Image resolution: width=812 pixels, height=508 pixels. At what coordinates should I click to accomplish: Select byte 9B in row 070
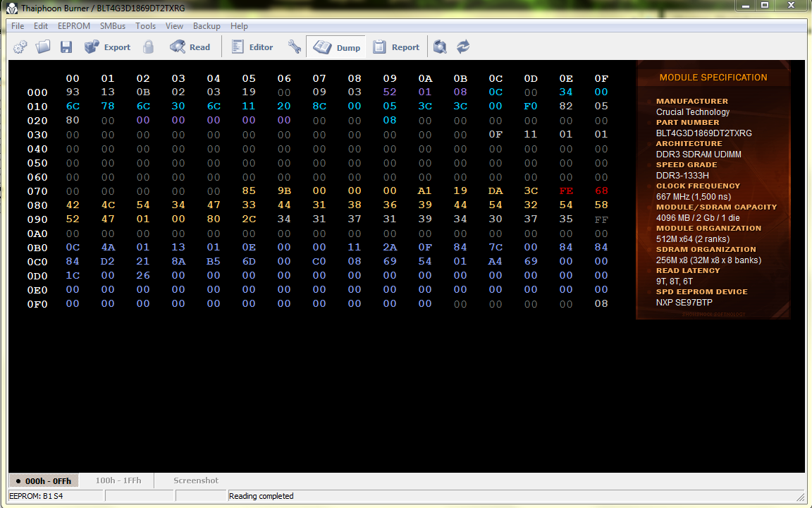pos(284,190)
